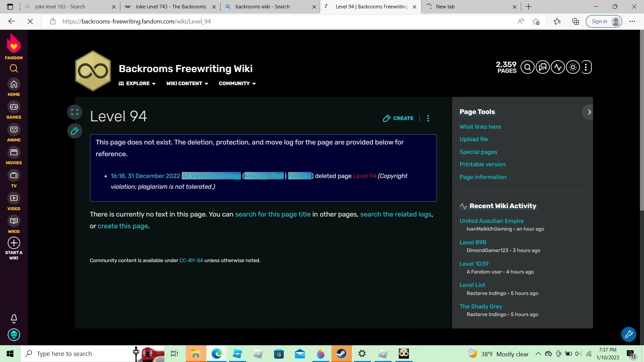Expand the page to full-width view
This screenshot has height=362, width=644.
(75, 112)
